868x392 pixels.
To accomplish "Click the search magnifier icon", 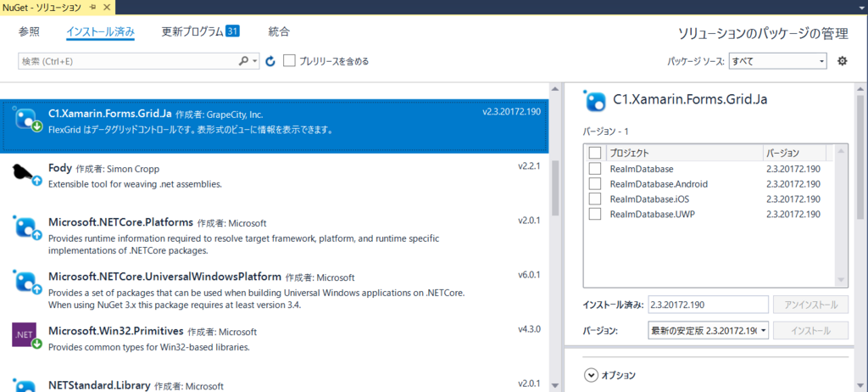I will click(x=243, y=61).
